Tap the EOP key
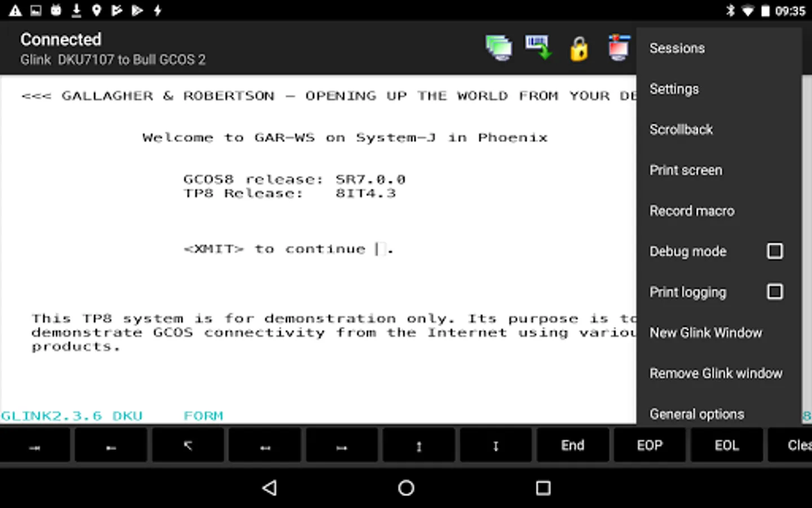This screenshot has width=812, height=508. point(650,446)
